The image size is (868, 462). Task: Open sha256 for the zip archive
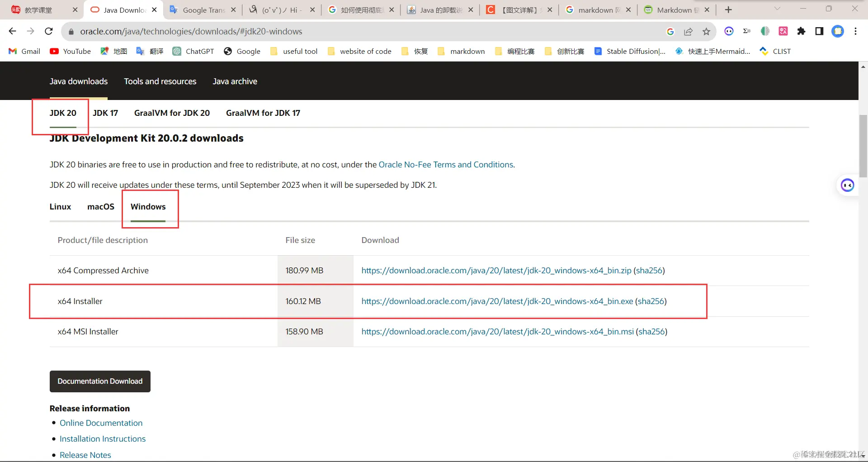(649, 271)
